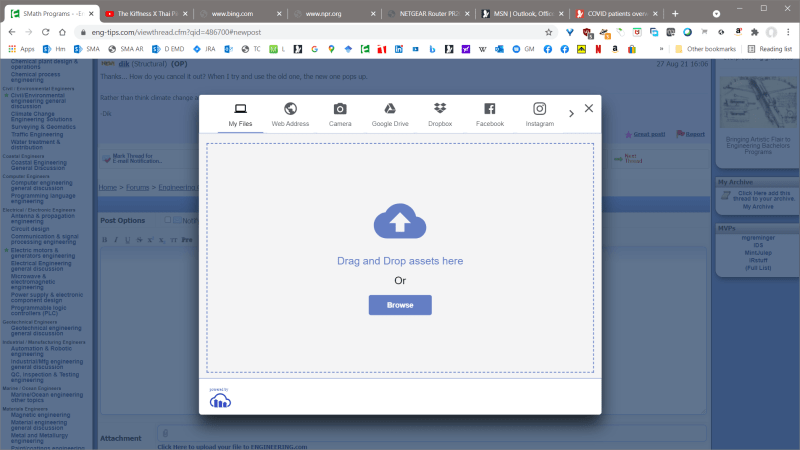Pick Google Drive as upload source
800x450 pixels.
coord(390,115)
